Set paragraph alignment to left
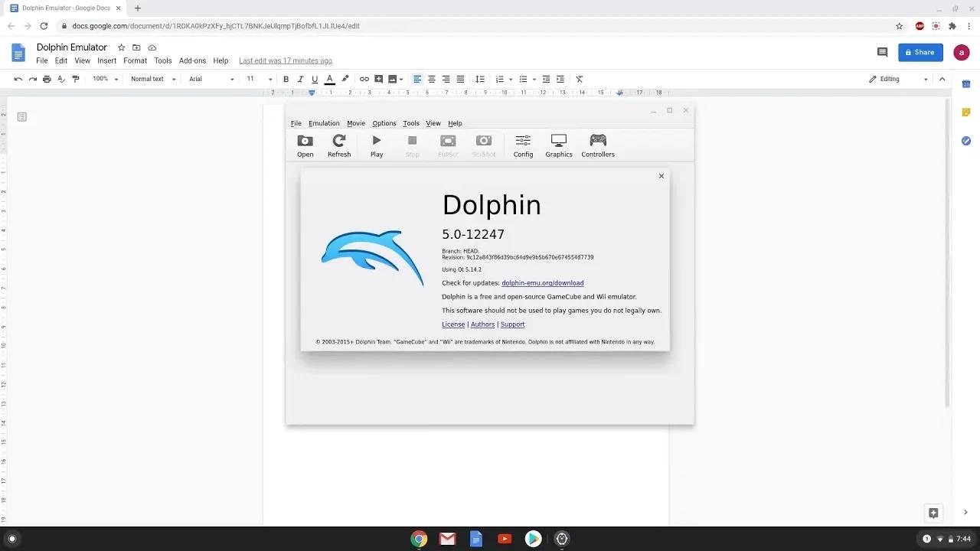980x551 pixels. pos(417,79)
